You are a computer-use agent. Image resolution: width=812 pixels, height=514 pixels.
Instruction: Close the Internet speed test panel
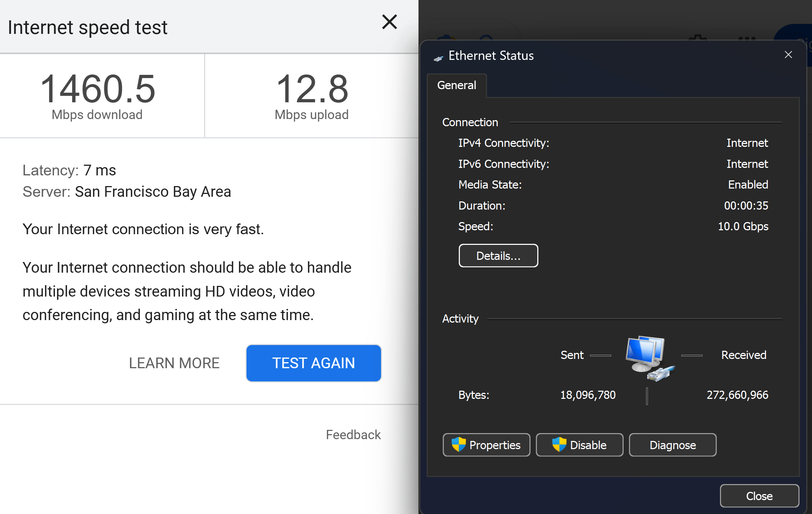[389, 22]
